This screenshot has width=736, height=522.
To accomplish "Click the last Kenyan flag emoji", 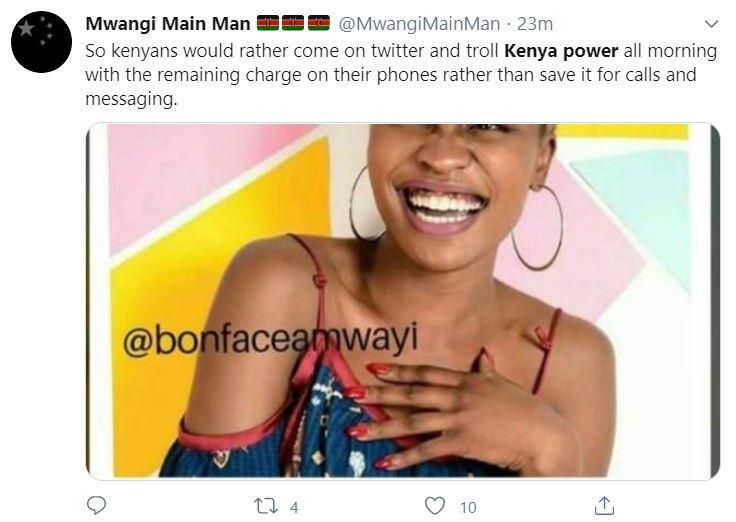I will [x=319, y=23].
